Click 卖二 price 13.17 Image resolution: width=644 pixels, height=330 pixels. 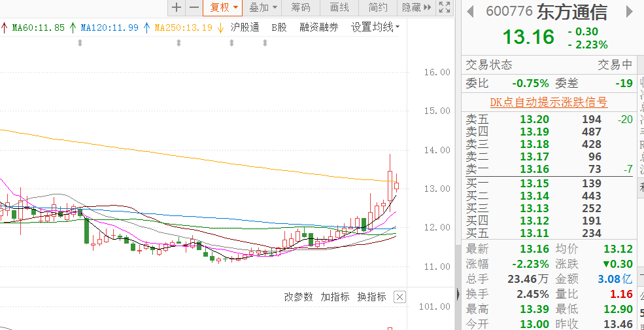[534, 156]
